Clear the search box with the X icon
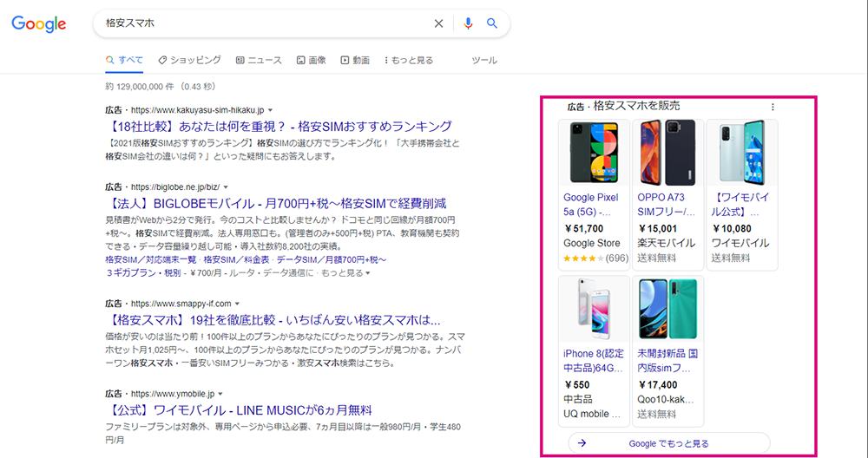This screenshot has height=458, width=868. click(x=438, y=23)
